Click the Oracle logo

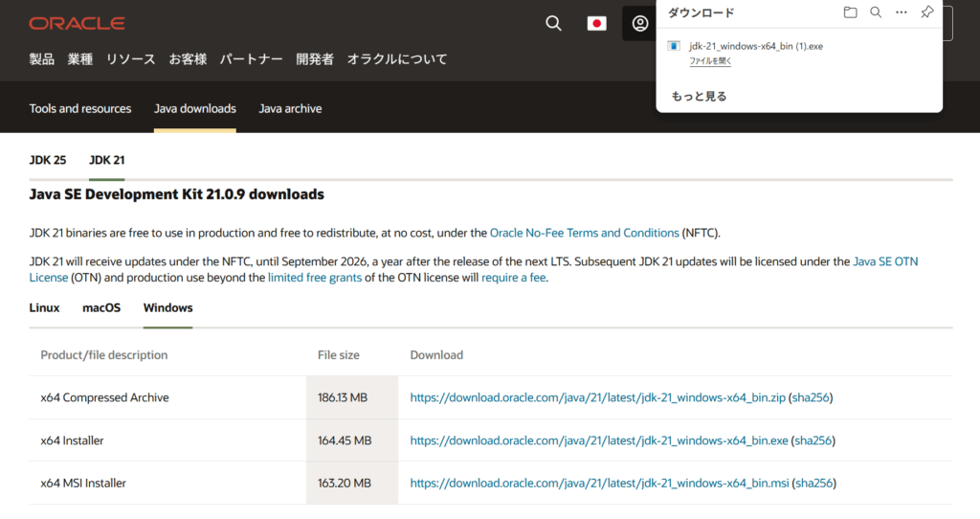77,23
